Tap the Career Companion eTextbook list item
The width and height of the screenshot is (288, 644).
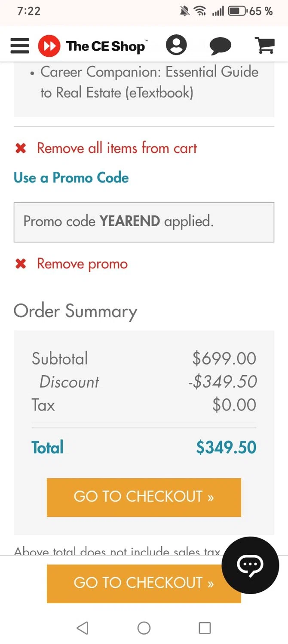[x=149, y=82]
